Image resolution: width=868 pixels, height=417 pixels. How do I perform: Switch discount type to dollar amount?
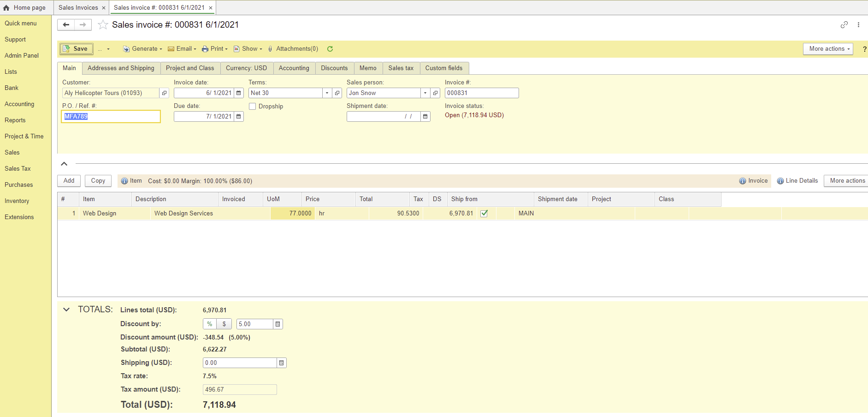(224, 324)
